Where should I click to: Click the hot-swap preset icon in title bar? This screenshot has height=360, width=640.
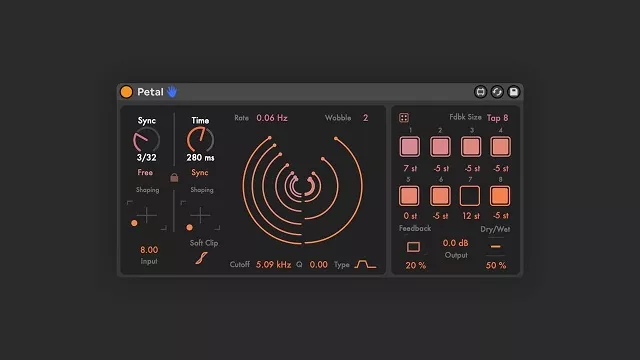(x=480, y=92)
